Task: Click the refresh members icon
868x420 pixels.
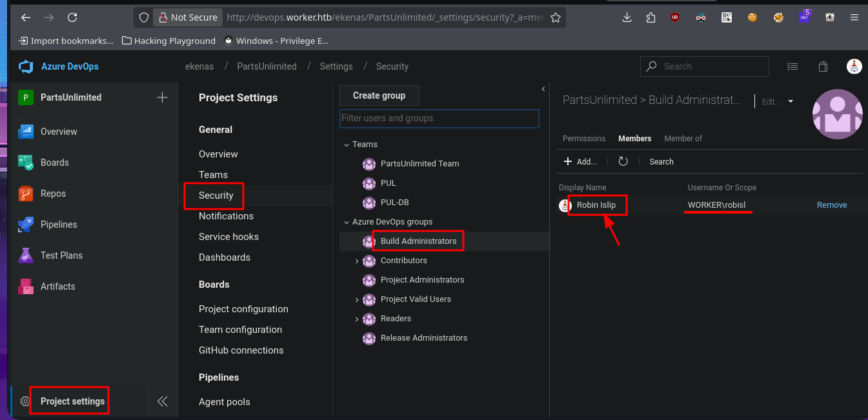Action: (623, 162)
